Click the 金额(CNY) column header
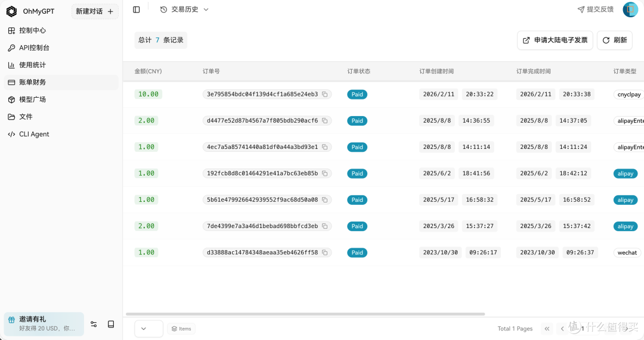 pyautogui.click(x=148, y=71)
